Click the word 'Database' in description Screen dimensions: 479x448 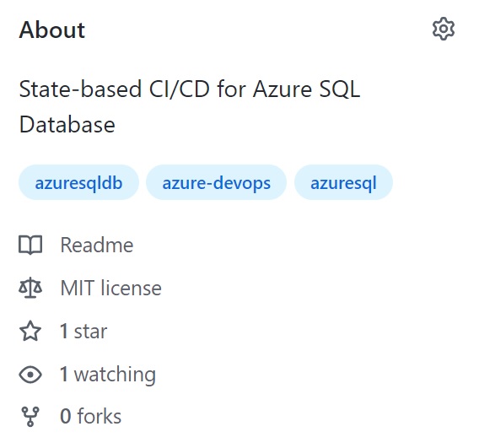point(67,125)
